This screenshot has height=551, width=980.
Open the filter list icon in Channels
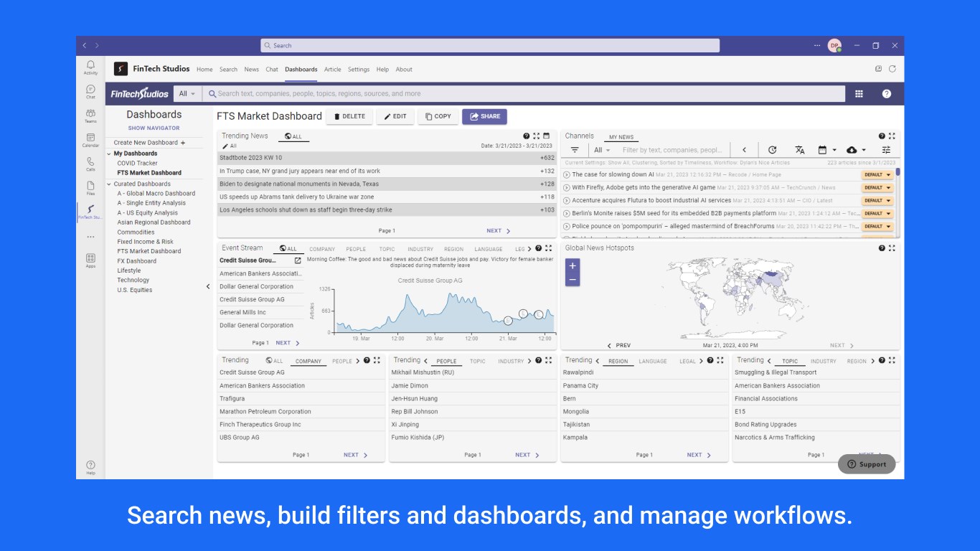click(575, 150)
